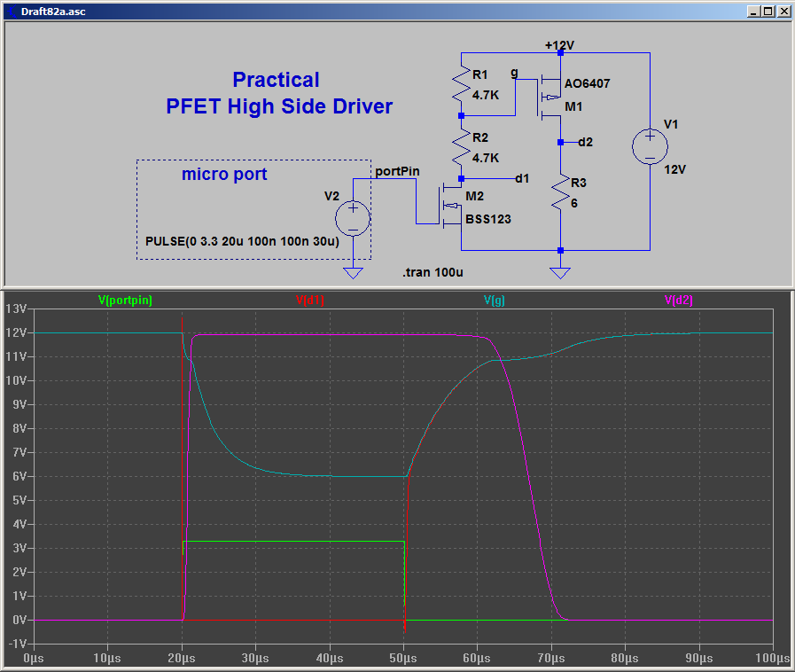Click the -1V label on the vertical axis

pyautogui.click(x=18, y=644)
